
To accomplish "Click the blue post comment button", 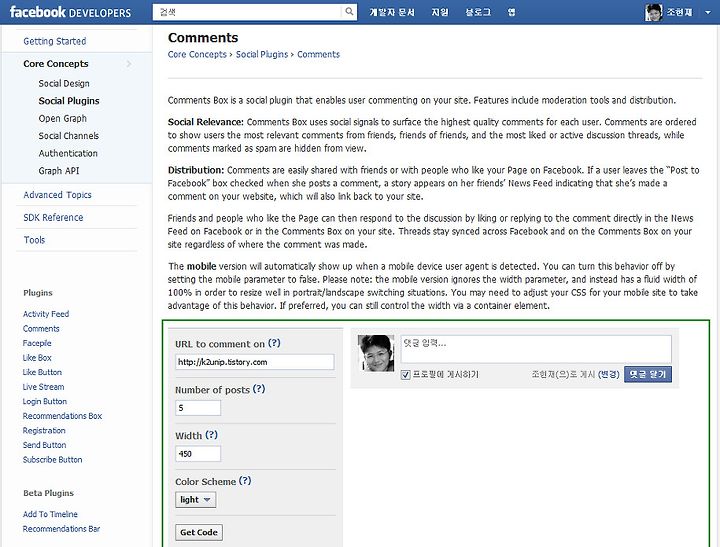I will tap(647, 374).
